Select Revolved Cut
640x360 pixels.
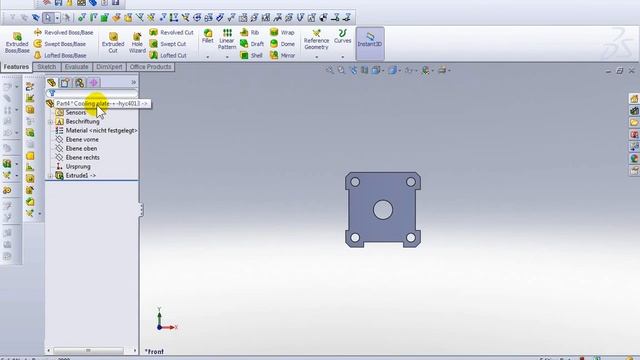click(x=171, y=32)
